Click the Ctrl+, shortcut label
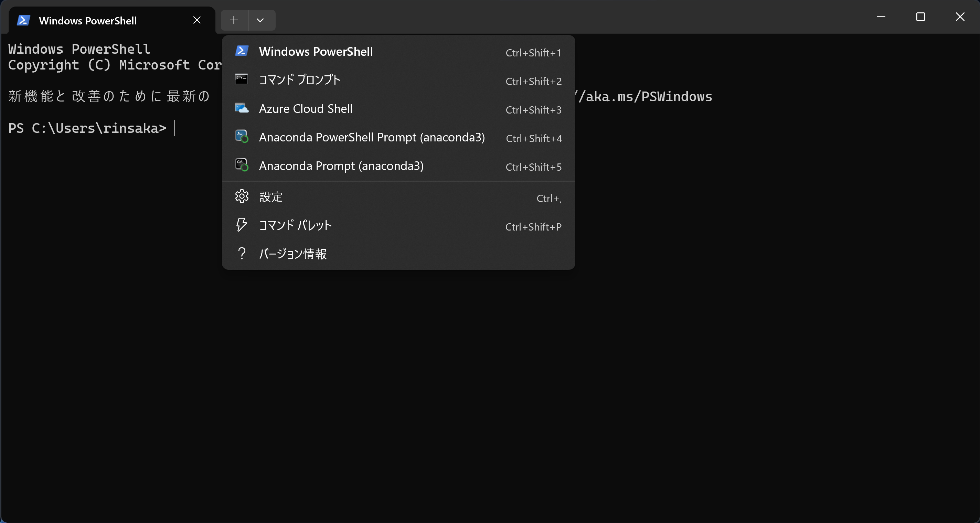The width and height of the screenshot is (980, 523). (x=549, y=199)
